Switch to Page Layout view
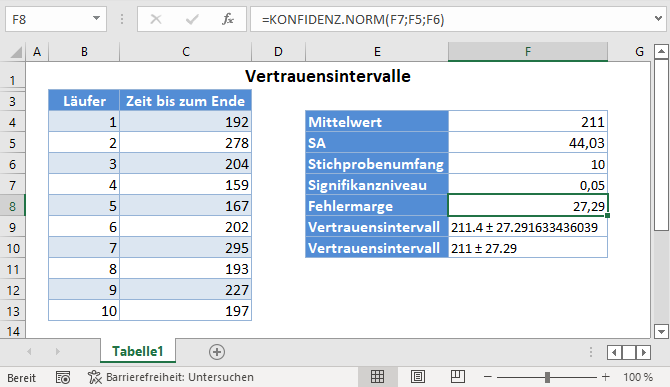The image size is (670, 387). (x=417, y=376)
